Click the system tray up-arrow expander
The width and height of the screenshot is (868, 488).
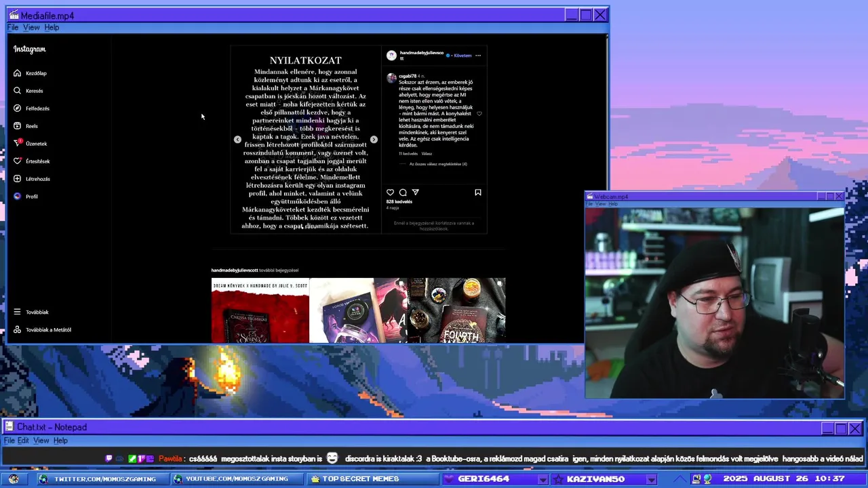pos(680,479)
